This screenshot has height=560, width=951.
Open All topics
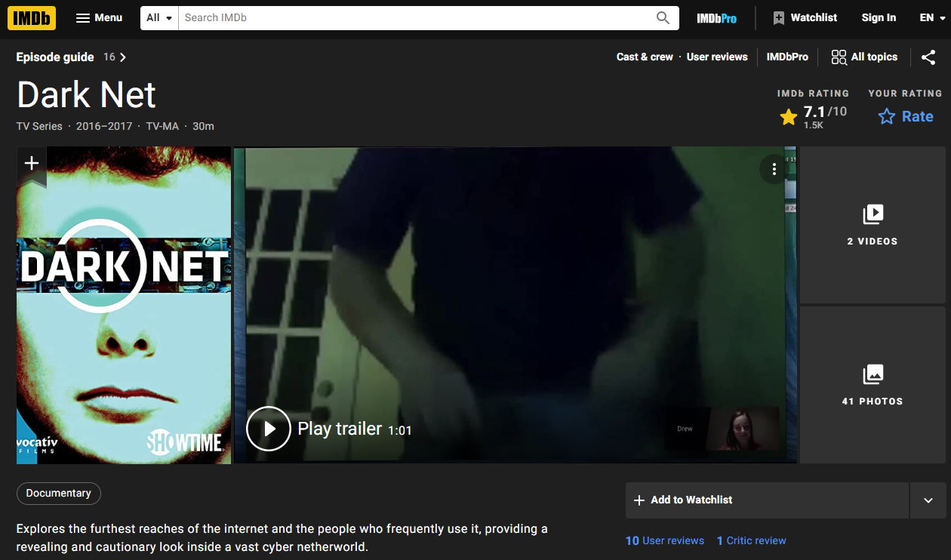pyautogui.click(x=864, y=57)
